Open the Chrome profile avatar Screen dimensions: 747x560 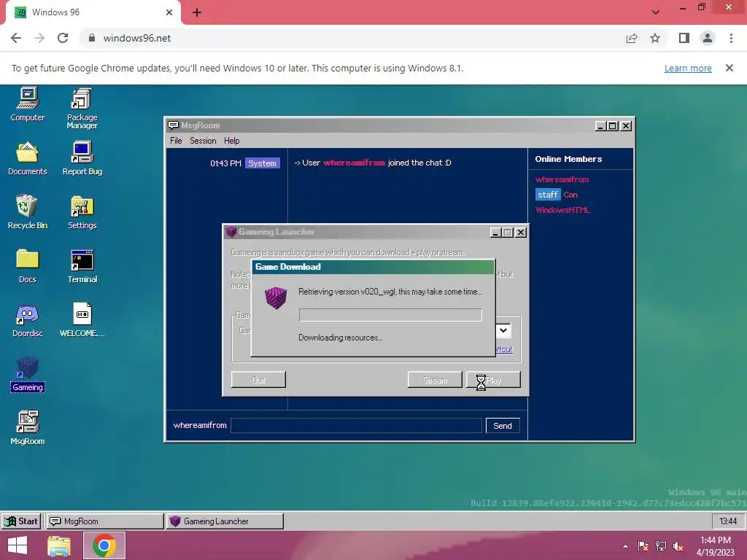(x=708, y=38)
